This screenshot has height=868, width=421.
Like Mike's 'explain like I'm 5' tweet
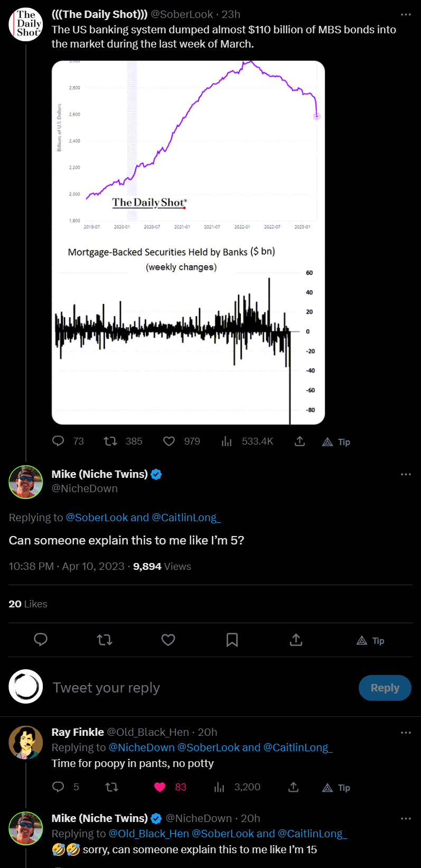click(168, 640)
